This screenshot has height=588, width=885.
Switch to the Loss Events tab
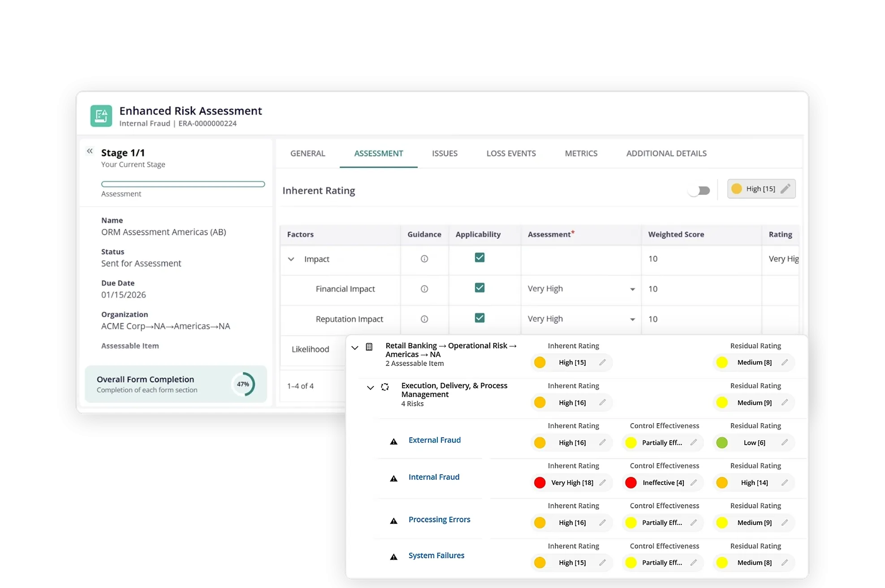(511, 153)
